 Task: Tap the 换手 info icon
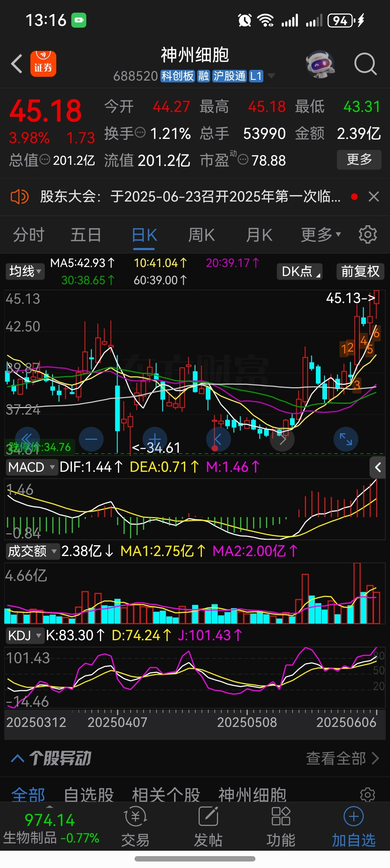(x=140, y=133)
